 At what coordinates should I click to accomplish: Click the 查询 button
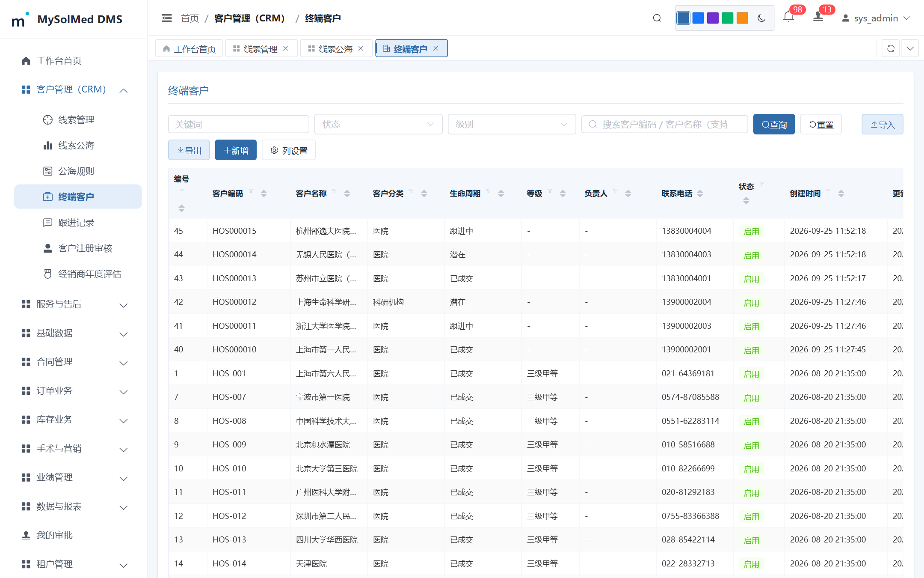[x=774, y=124]
